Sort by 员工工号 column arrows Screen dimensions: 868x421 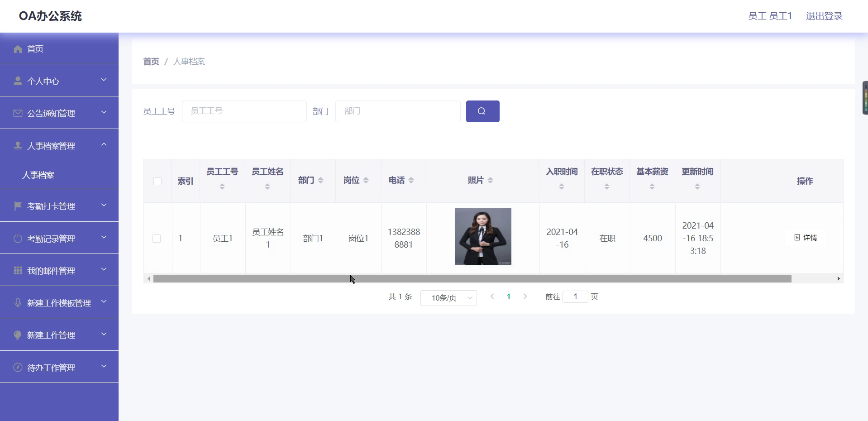[x=222, y=187]
